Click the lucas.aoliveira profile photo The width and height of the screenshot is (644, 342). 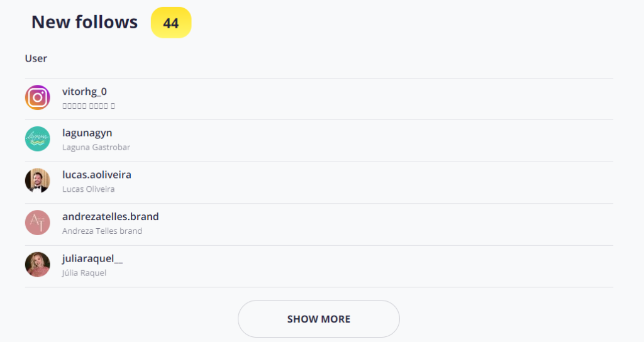tap(37, 180)
